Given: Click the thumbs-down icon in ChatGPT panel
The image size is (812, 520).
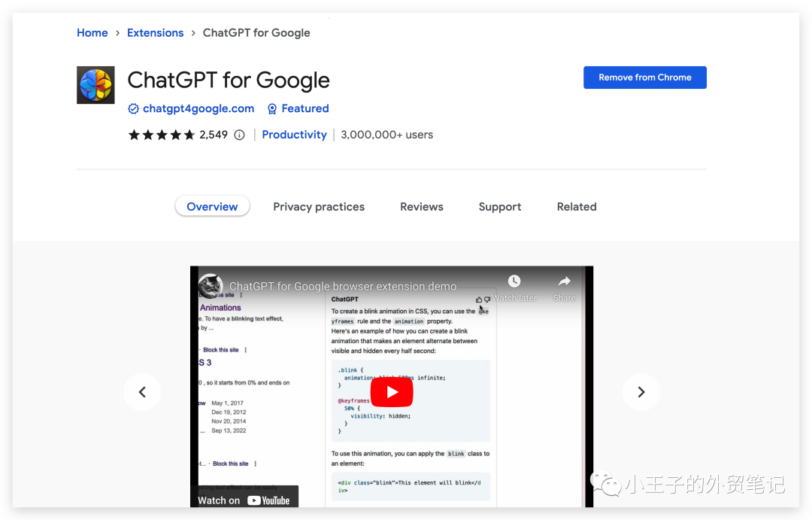Looking at the screenshot, I should pos(486,300).
